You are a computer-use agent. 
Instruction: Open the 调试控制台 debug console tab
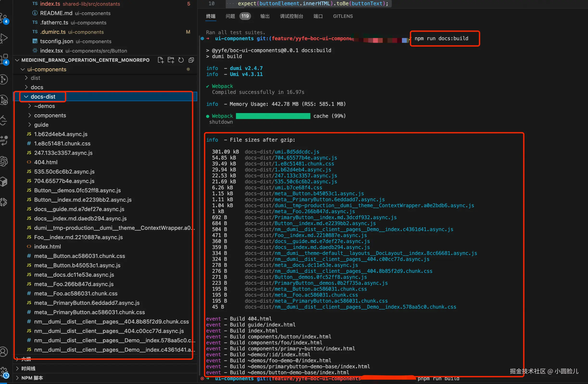pos(291,16)
